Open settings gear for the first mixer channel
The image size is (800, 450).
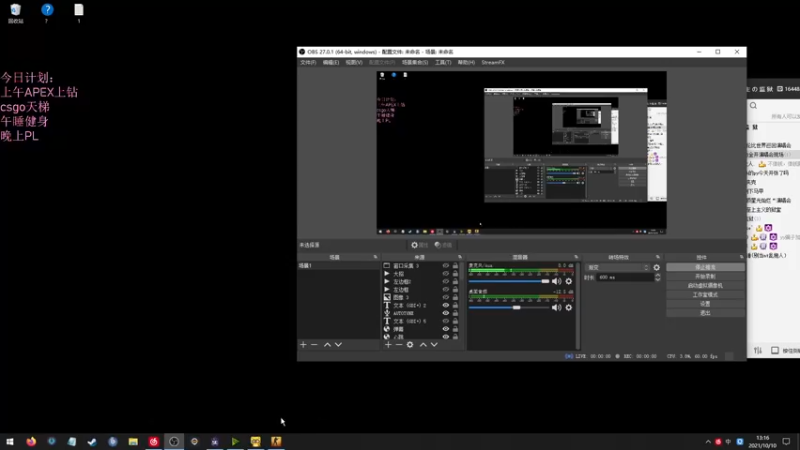pyautogui.click(x=569, y=281)
